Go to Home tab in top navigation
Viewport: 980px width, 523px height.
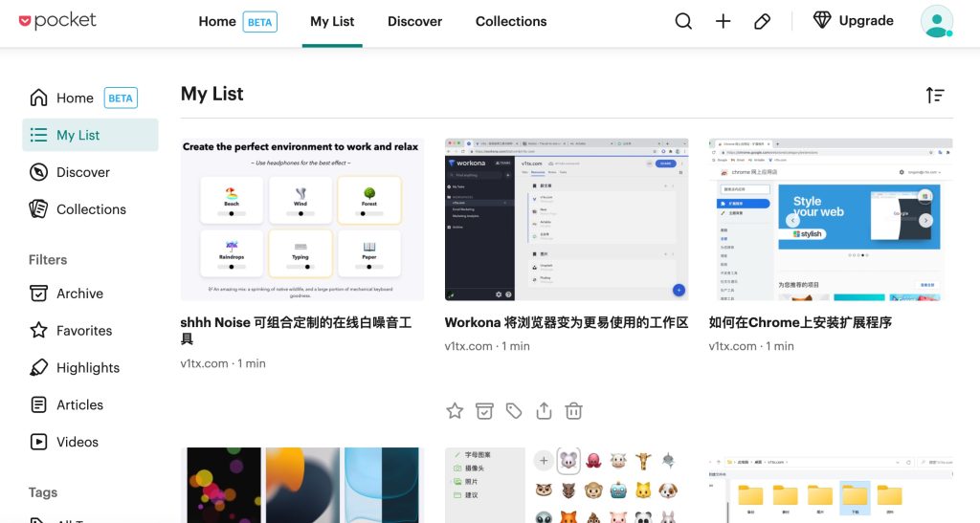(x=217, y=21)
